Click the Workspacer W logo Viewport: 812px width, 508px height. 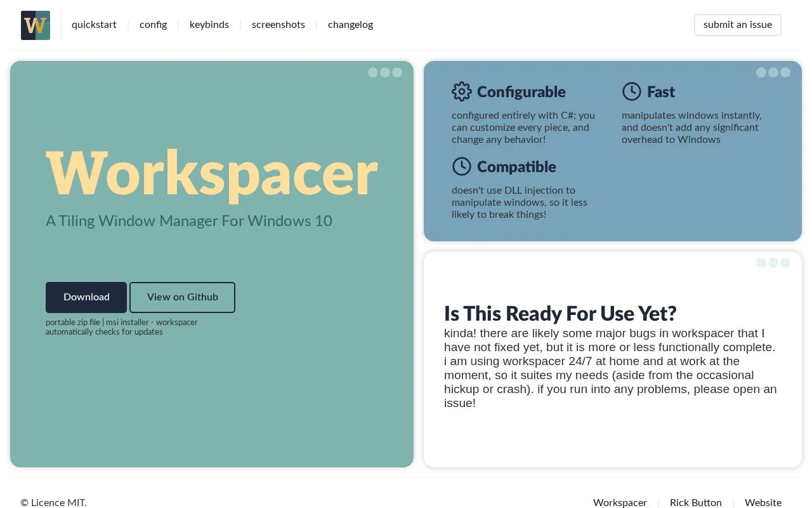(36, 25)
